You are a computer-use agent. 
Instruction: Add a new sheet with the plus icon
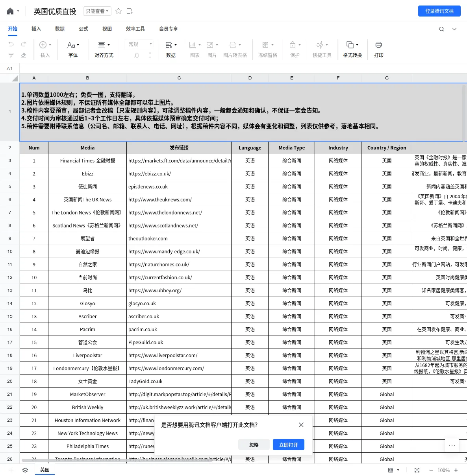point(11,470)
